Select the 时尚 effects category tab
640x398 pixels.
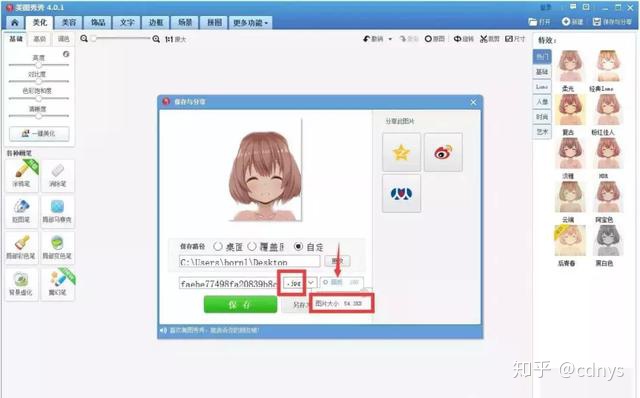[542, 117]
